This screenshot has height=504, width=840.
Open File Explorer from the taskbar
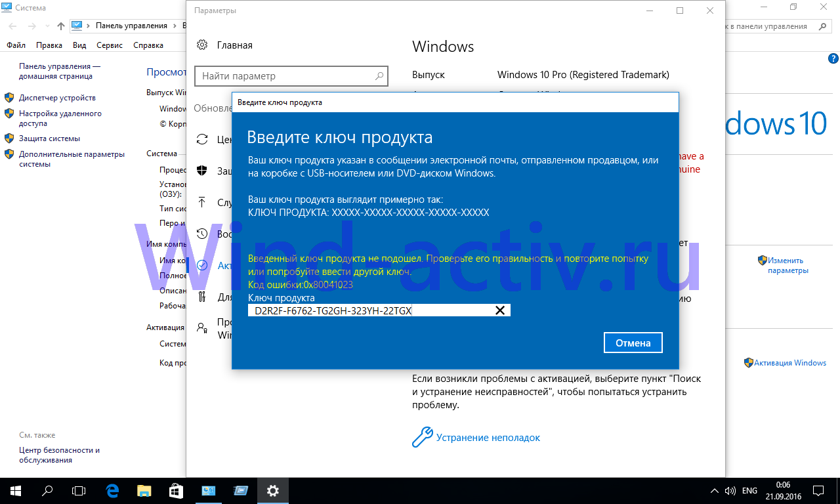[144, 490]
